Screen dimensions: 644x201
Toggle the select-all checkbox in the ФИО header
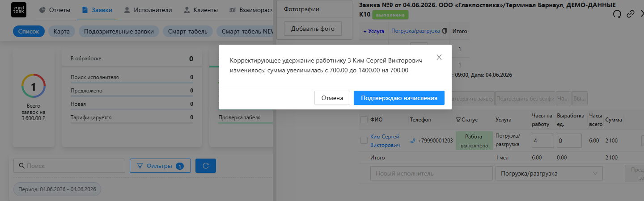(364, 120)
